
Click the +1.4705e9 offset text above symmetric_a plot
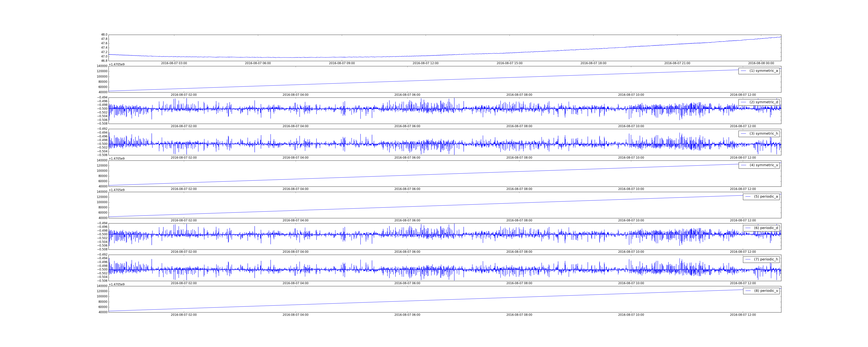(117, 64)
